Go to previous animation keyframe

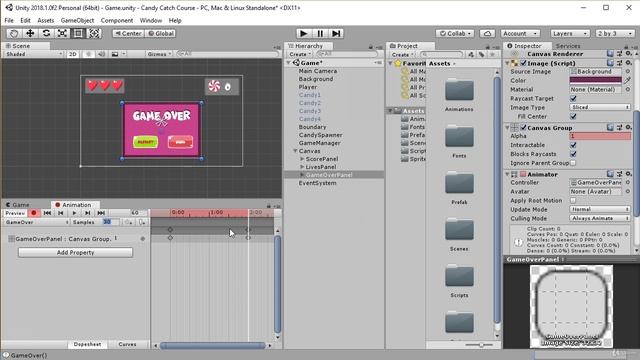61,213
